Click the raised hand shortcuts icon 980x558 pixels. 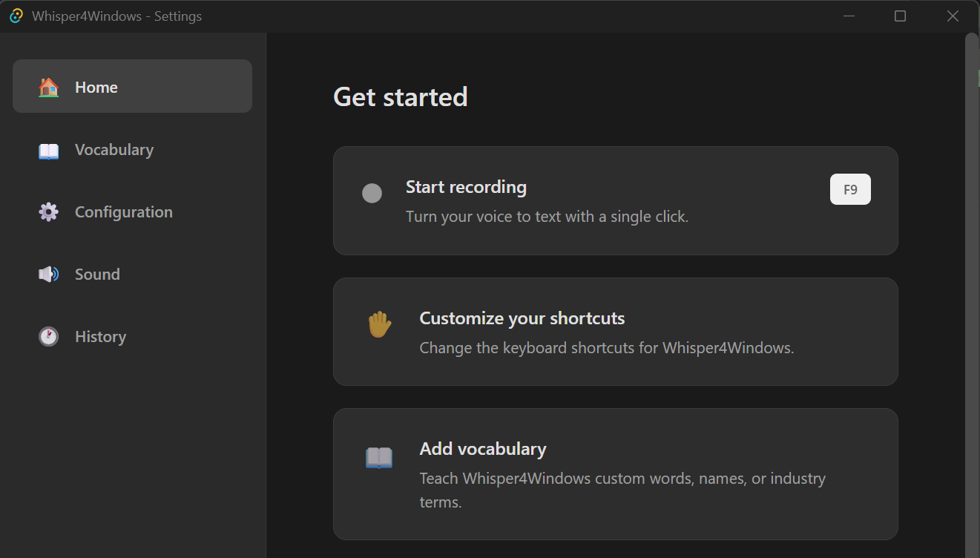coord(379,324)
